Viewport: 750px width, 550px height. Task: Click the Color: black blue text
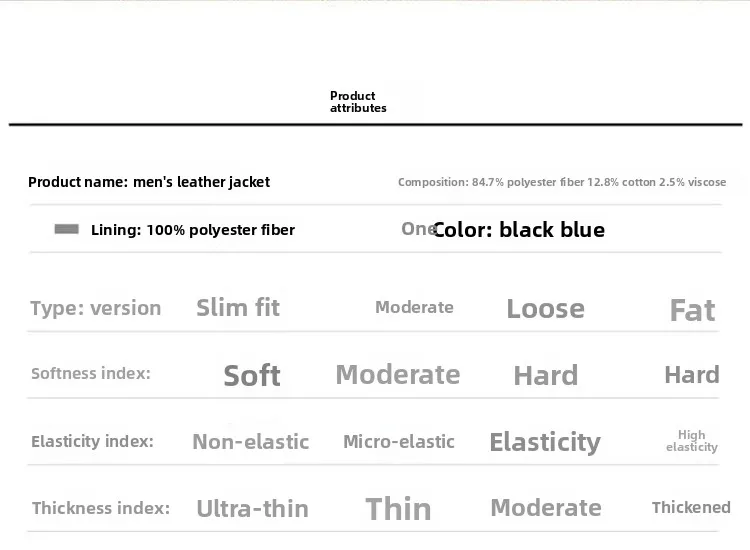(x=518, y=230)
